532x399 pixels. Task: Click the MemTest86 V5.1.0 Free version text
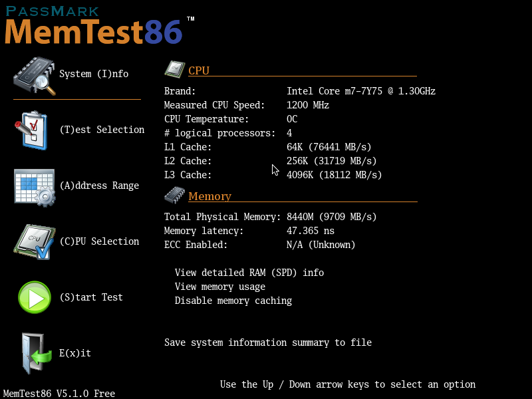[59, 394]
